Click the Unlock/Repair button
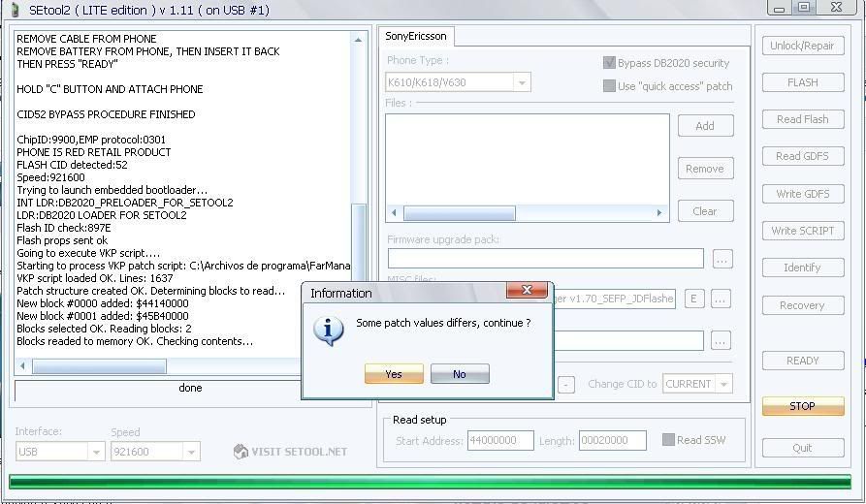This screenshot has width=866, height=504. (x=803, y=46)
